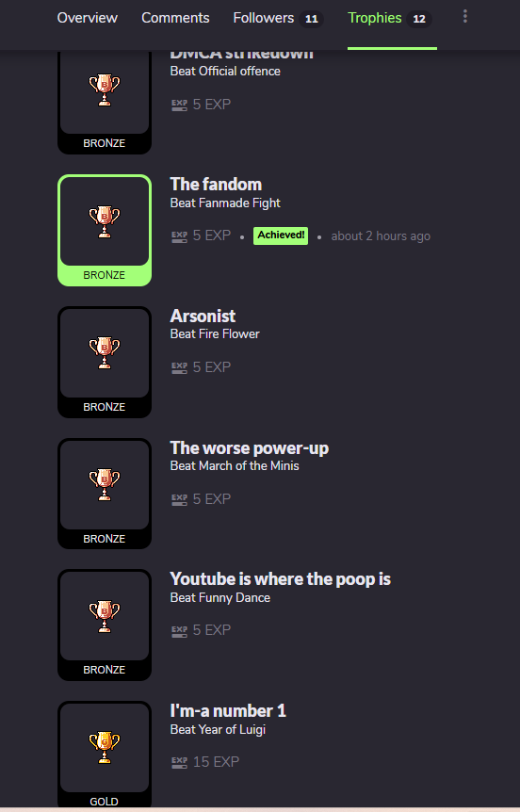Switch to the Overview tab
Image resolution: width=520 pixels, height=812 pixels.
point(87,18)
